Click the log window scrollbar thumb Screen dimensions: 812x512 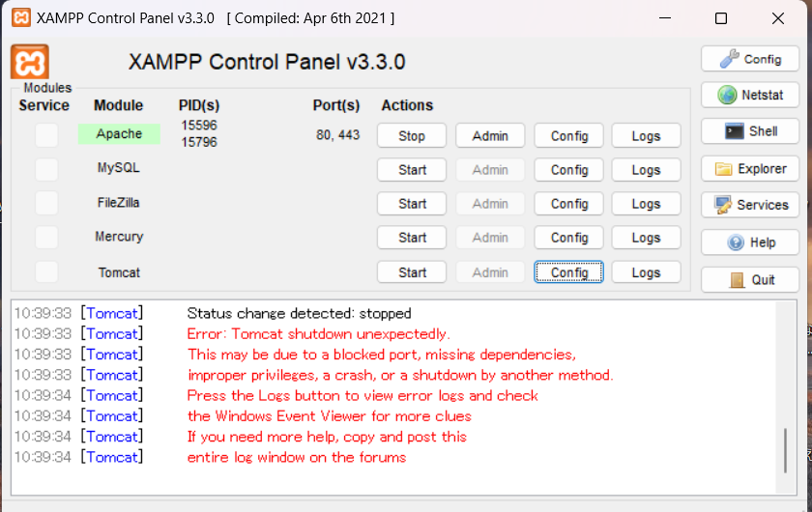tap(785, 450)
